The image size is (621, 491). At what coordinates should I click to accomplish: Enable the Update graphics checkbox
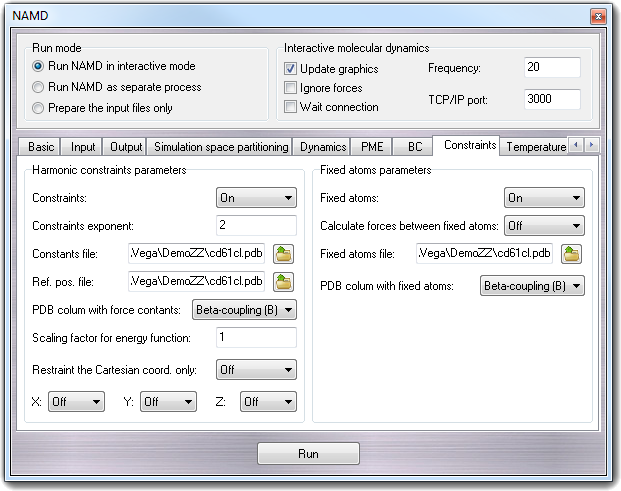(291, 69)
